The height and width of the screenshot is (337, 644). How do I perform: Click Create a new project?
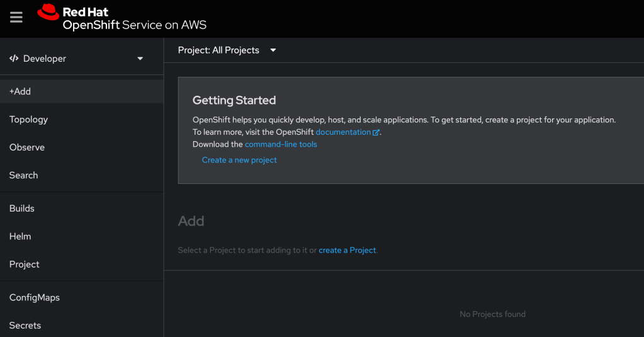click(x=239, y=160)
